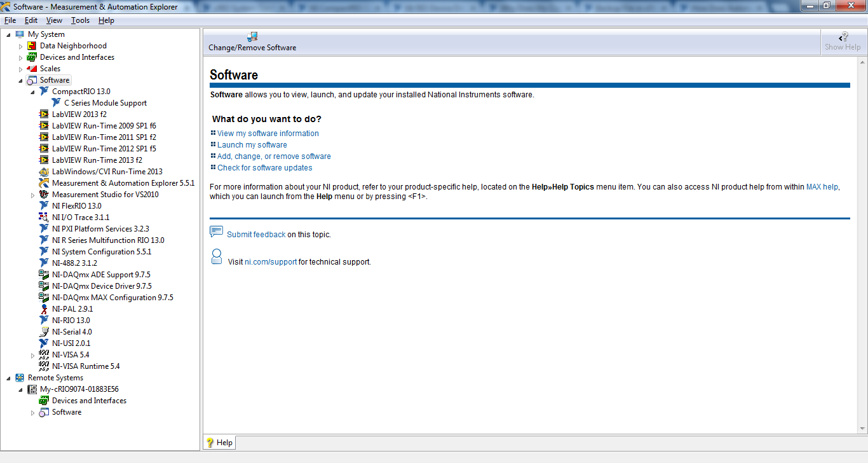Click the LabVIEW 2013 f2 icon
The image size is (868, 463).
(x=44, y=114)
